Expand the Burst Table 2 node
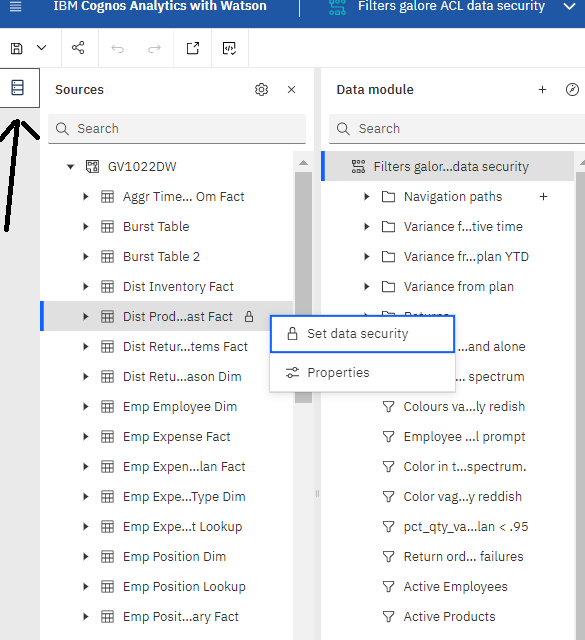The width and height of the screenshot is (585, 640). coord(86,257)
